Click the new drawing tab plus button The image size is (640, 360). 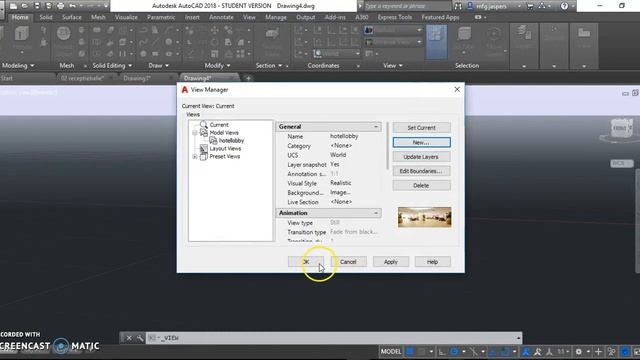pos(248,78)
